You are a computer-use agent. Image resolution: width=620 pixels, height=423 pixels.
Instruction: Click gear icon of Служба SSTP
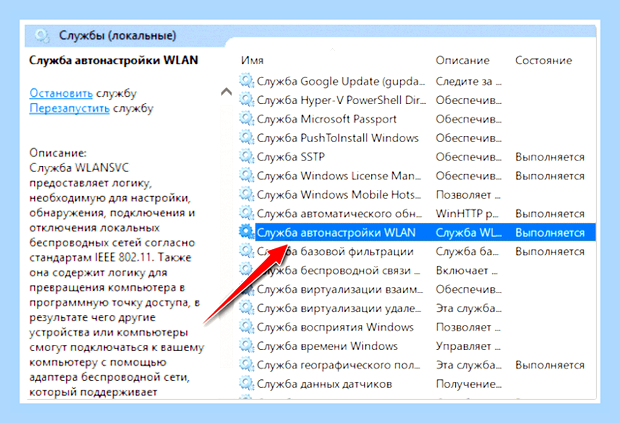[x=246, y=157]
